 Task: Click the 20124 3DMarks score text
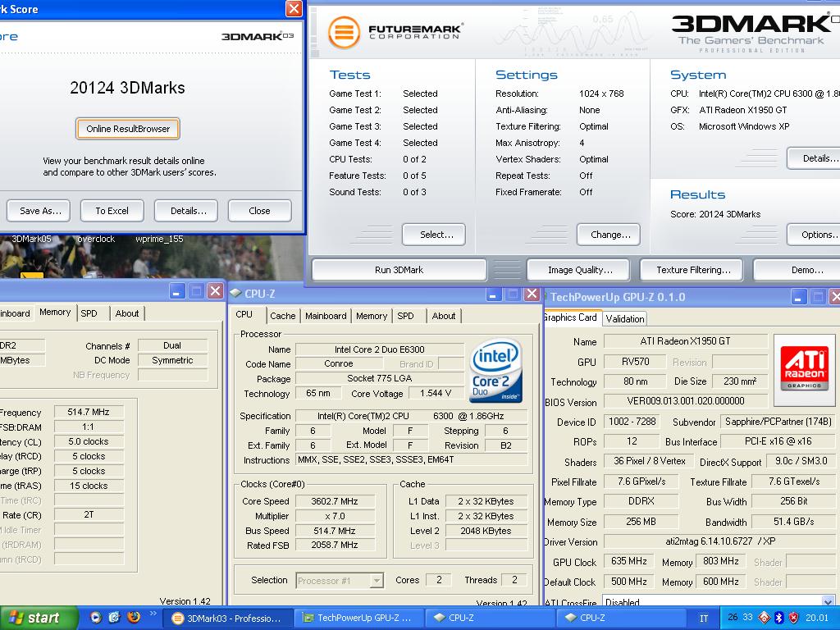click(127, 88)
